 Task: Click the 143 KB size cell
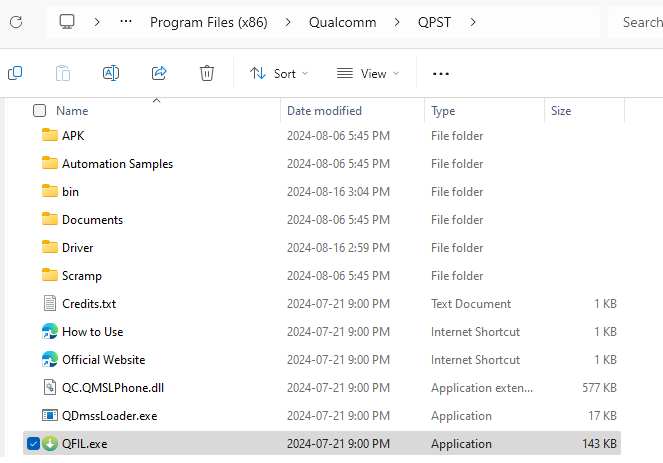599,444
